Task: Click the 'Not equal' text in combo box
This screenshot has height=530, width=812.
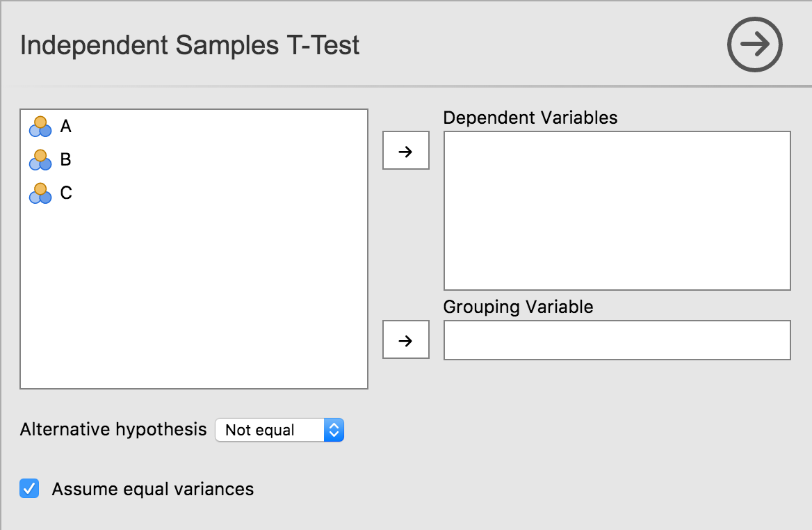Action: point(260,431)
